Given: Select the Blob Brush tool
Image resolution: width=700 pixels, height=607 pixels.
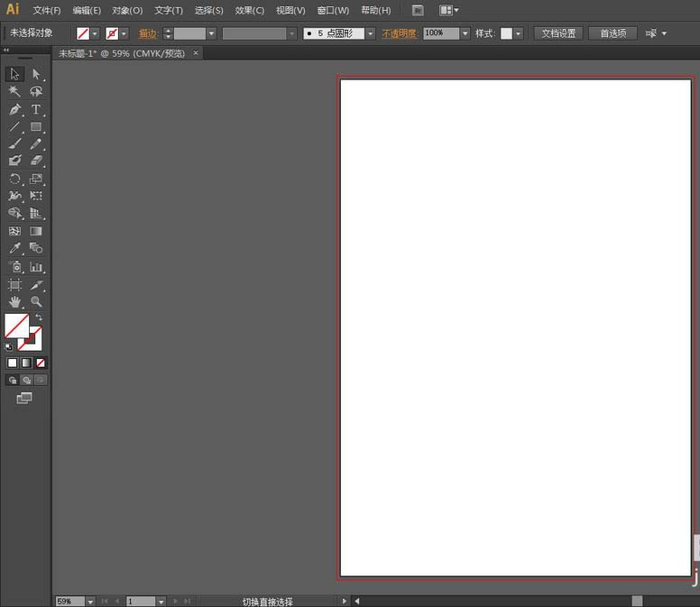Looking at the screenshot, I should (x=14, y=161).
